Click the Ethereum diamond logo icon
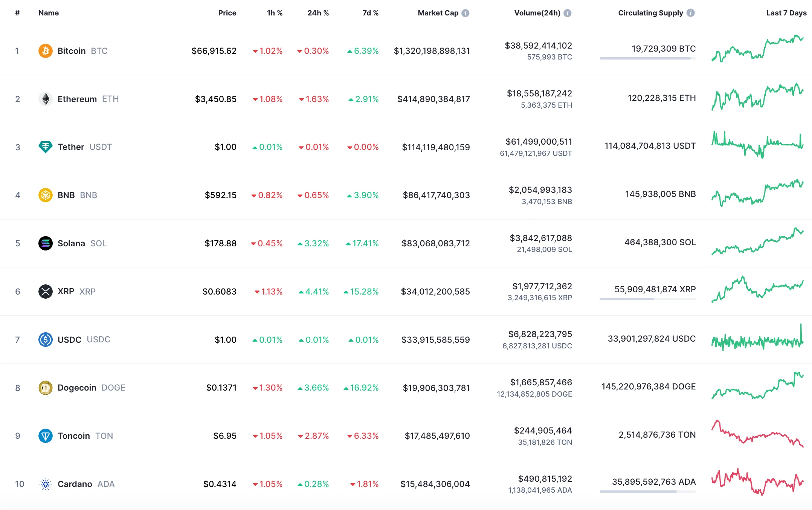The width and height of the screenshot is (812, 510). coord(46,99)
